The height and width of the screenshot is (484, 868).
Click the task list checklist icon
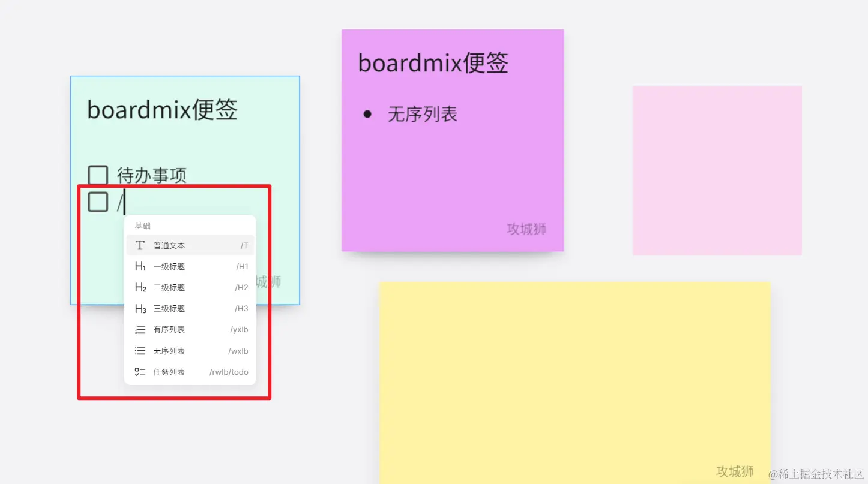(x=140, y=372)
